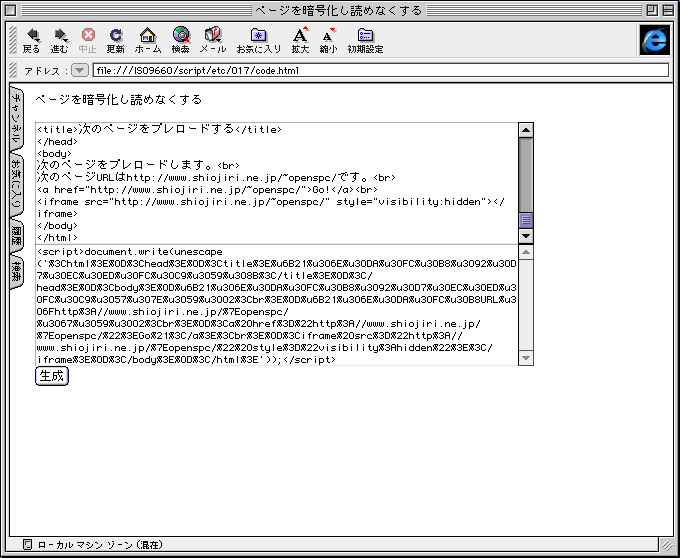Shrink text with the 縮小 icon
Screen dimensions: 680x558
[x=328, y=40]
